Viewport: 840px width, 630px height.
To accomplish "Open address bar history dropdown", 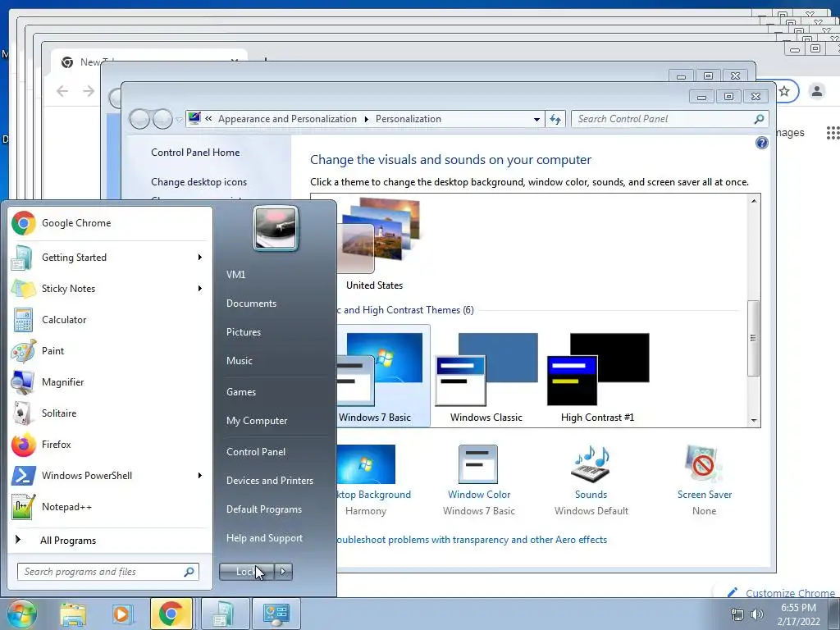I will (x=536, y=119).
